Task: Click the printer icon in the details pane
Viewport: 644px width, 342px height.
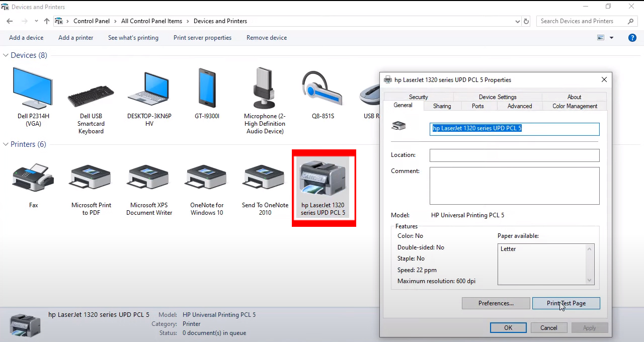Action: pos(25,325)
